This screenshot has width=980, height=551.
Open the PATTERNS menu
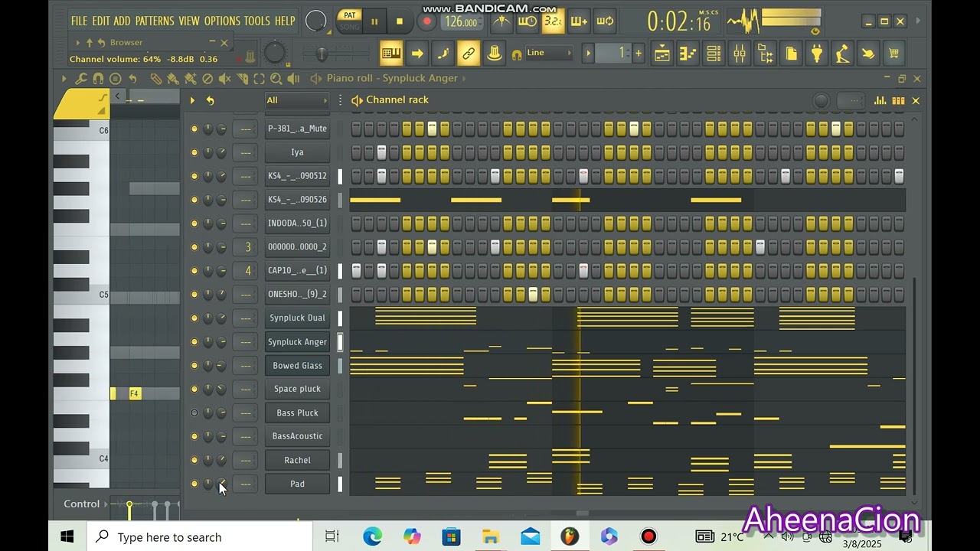pos(155,21)
